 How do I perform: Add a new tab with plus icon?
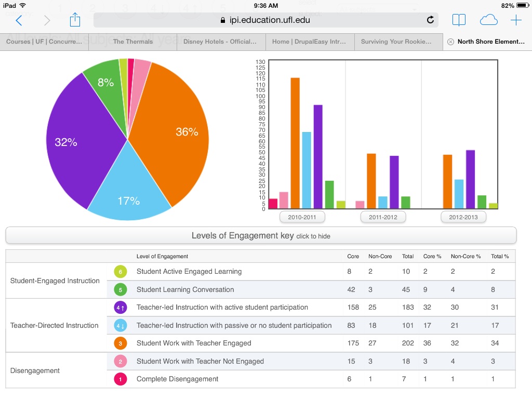(516, 20)
